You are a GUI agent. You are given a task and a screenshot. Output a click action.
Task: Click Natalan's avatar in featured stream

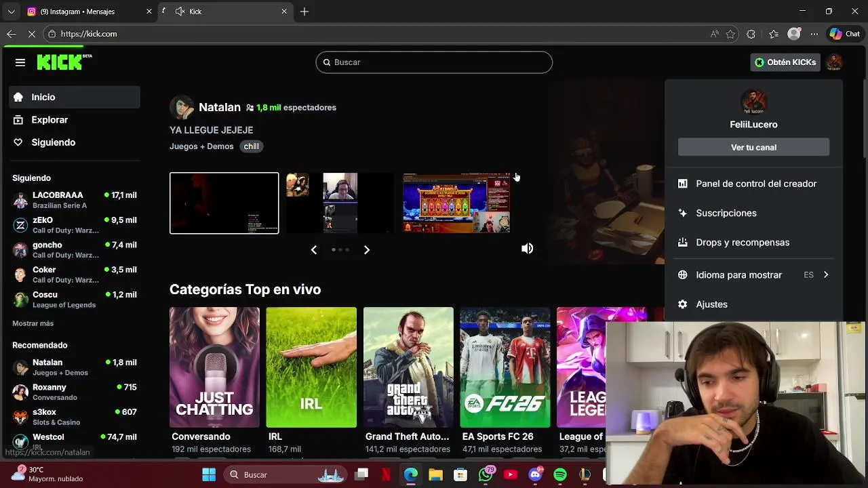click(181, 107)
